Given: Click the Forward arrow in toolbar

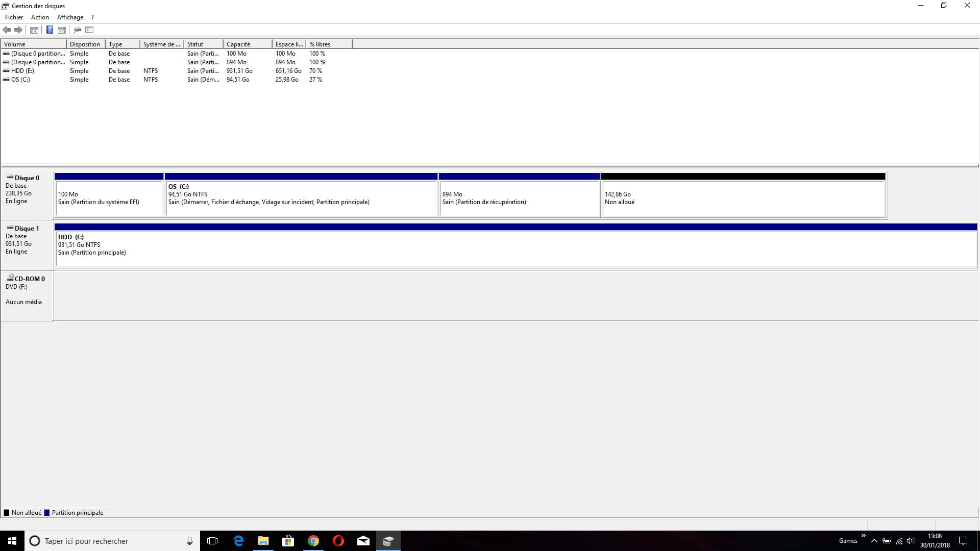Looking at the screenshot, I should [x=18, y=30].
